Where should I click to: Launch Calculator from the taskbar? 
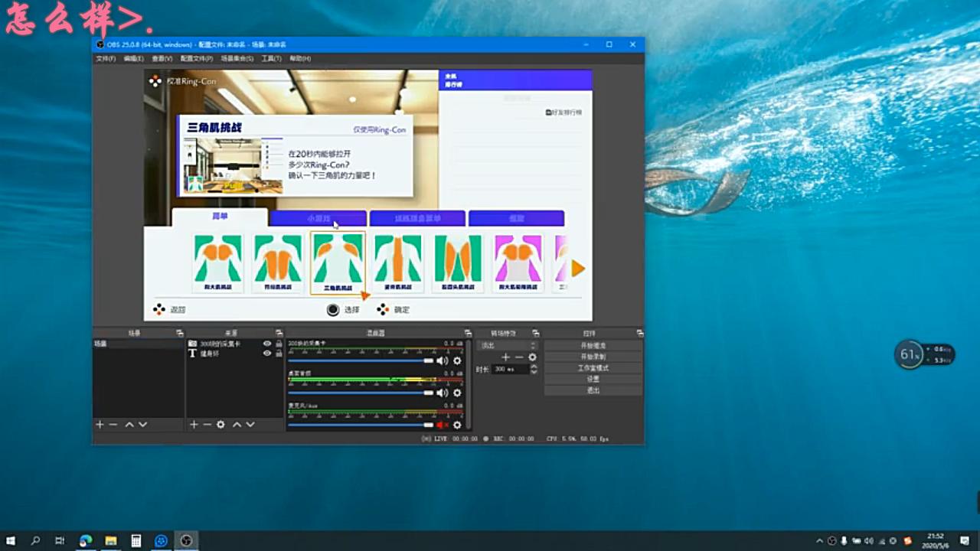click(x=136, y=540)
